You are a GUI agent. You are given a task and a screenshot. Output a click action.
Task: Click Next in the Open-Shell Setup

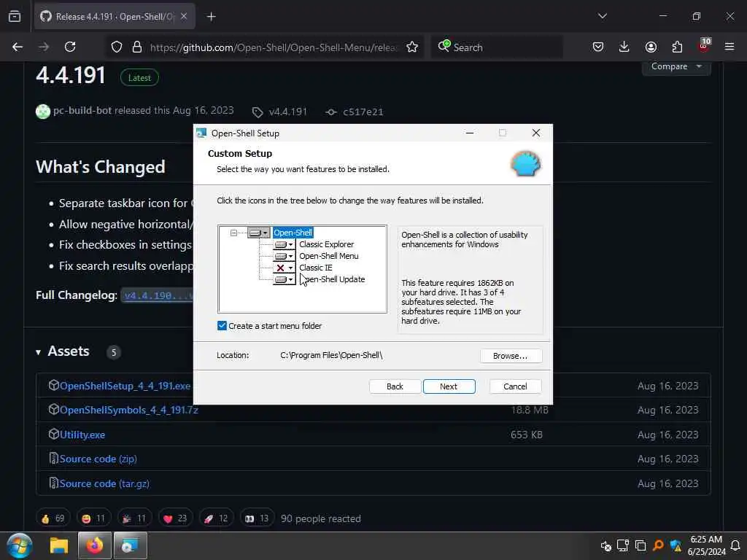point(449,386)
